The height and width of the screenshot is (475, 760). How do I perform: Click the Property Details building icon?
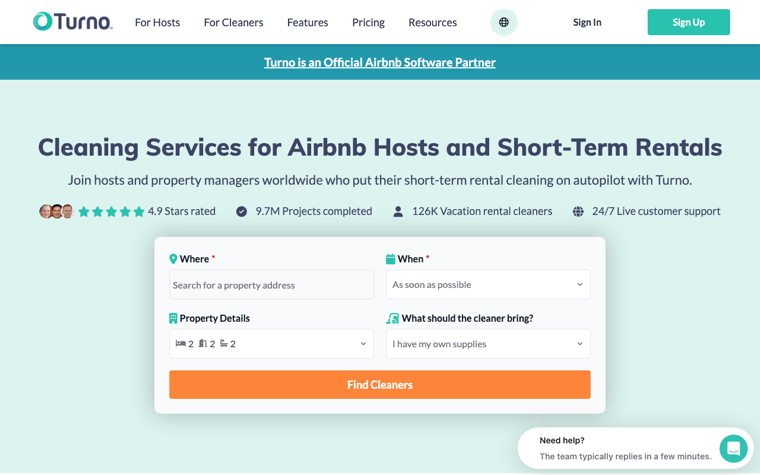(173, 318)
